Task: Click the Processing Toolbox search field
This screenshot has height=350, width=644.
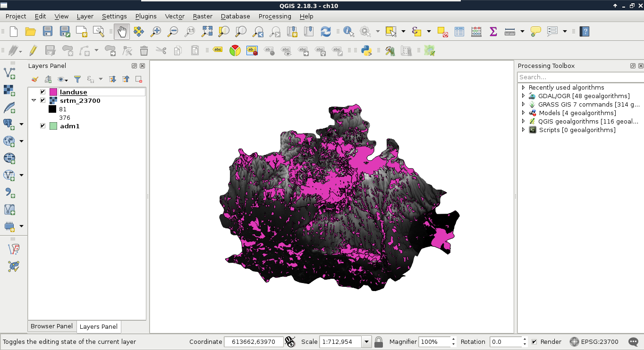Action: pyautogui.click(x=580, y=77)
